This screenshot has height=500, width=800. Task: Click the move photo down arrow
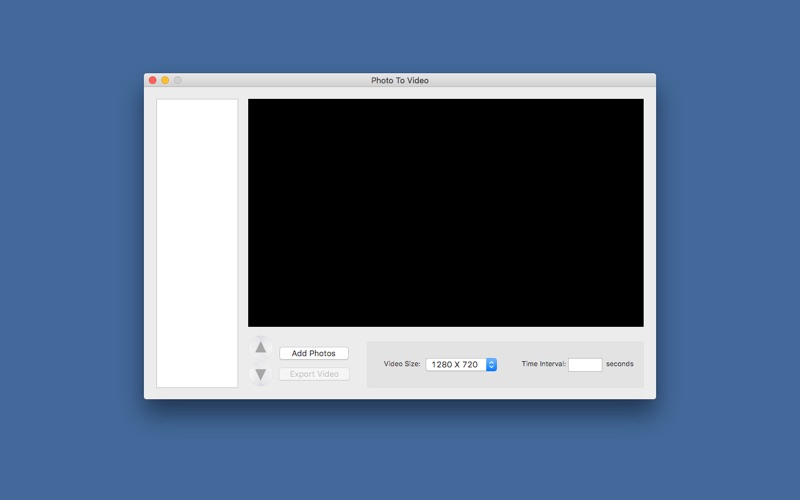pos(261,374)
